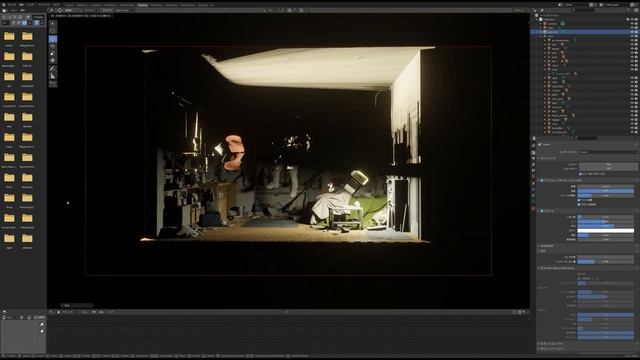The width and height of the screenshot is (640, 360).
Task: Toggle Screen Space Reflections checkbox
Action: pos(542,268)
